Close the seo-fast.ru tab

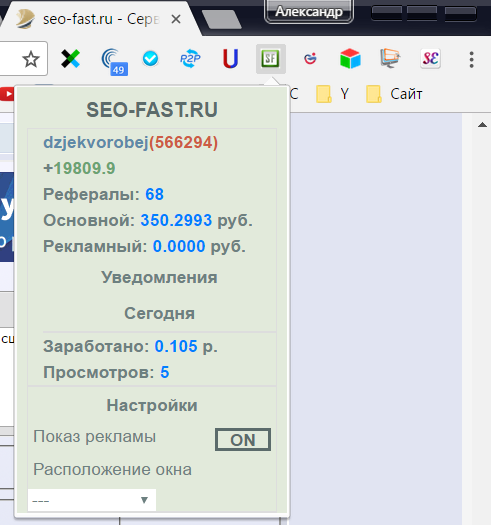point(176,19)
